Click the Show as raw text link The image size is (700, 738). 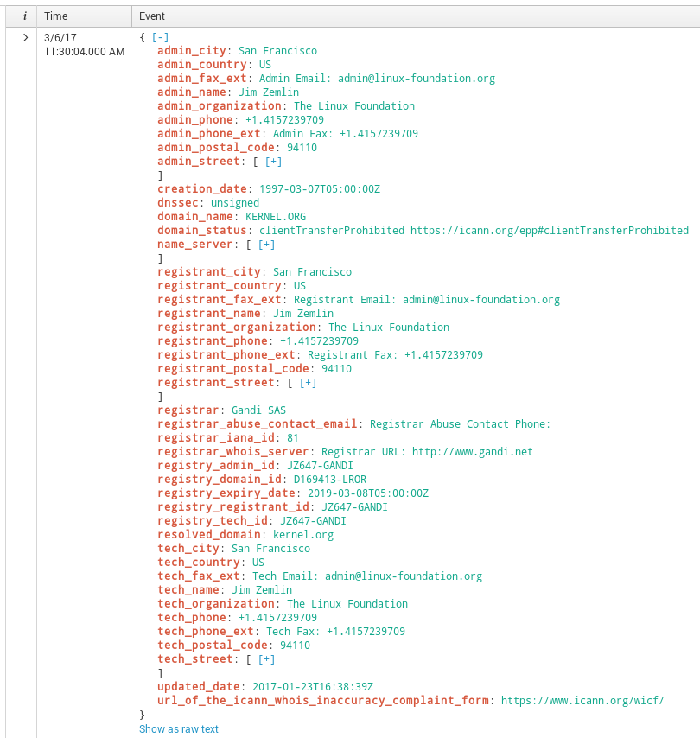pos(179,729)
